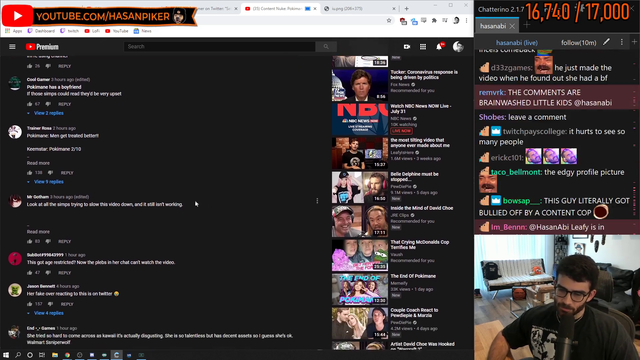Viewport: 640px width, 360px height.
Task: Reply to Jason Bennett's comment
Action: (67, 304)
